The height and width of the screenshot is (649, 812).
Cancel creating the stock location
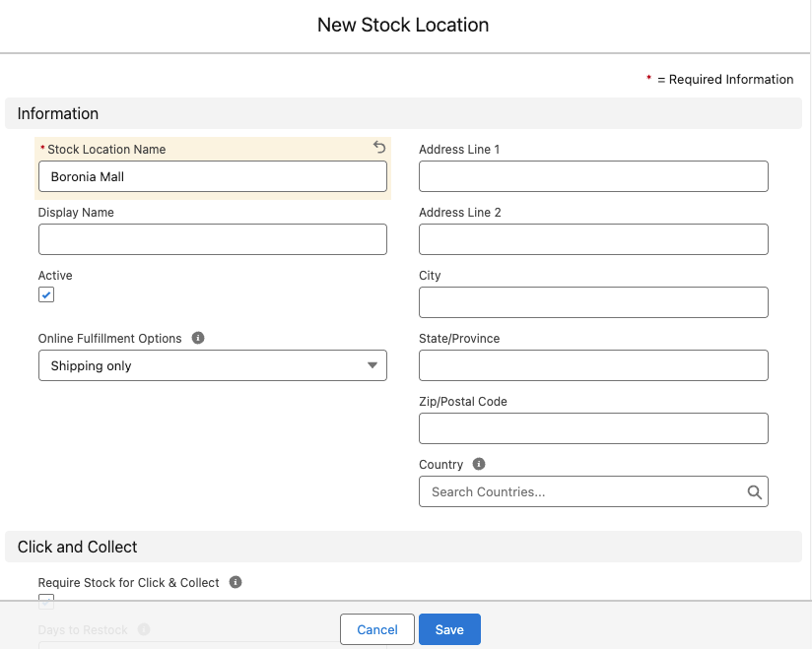(376, 628)
